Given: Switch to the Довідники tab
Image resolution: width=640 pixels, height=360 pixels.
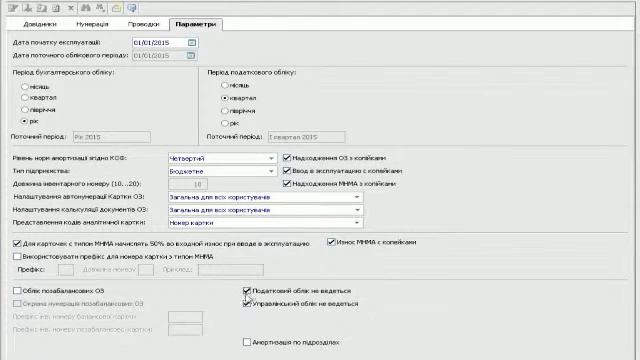Looking at the screenshot, I should 40,24.
